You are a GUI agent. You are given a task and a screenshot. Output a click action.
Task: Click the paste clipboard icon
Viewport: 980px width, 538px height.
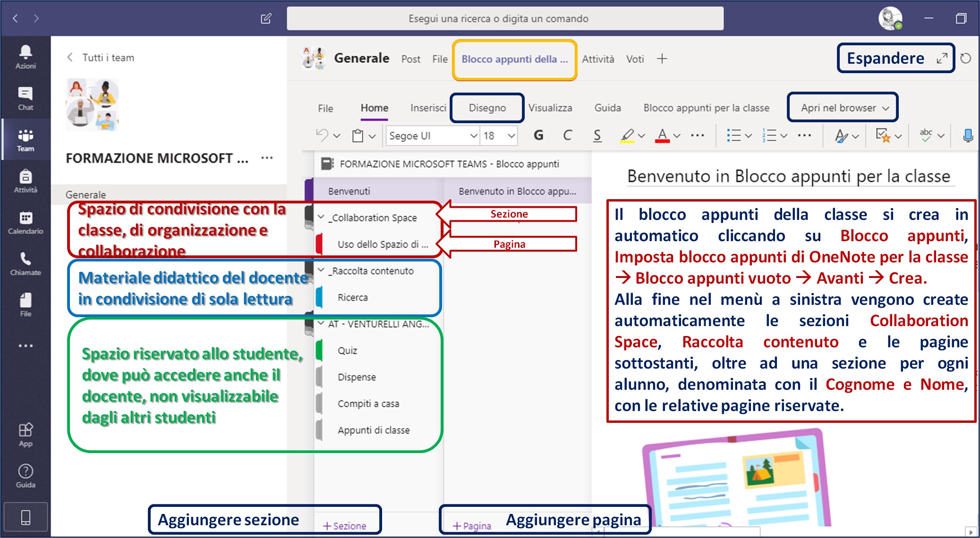[358, 136]
